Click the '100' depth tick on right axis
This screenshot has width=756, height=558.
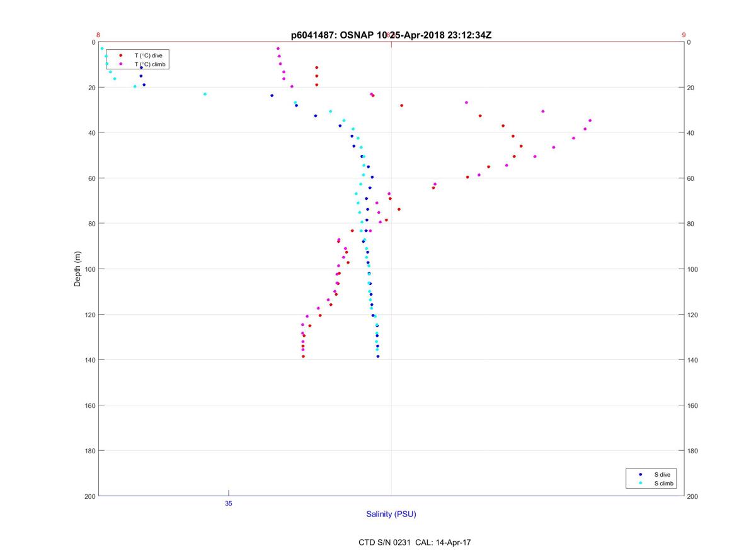693,269
